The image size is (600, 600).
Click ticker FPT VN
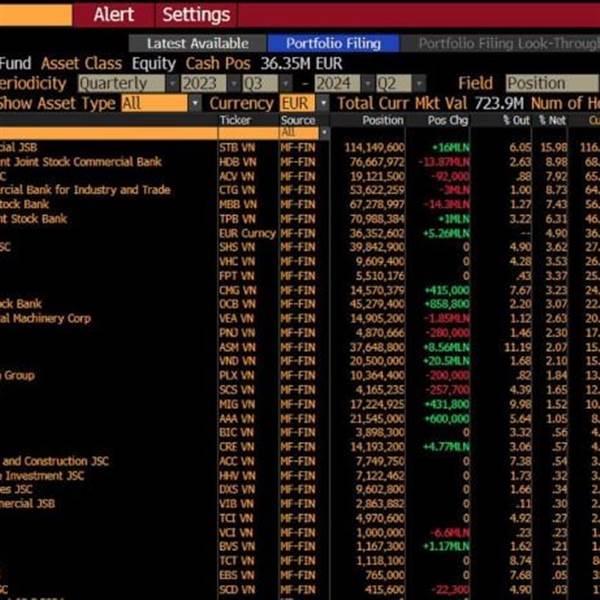(x=237, y=276)
